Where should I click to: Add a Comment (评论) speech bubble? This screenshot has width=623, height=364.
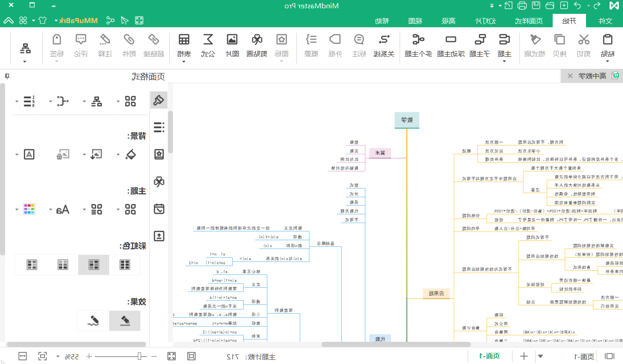pos(81,45)
